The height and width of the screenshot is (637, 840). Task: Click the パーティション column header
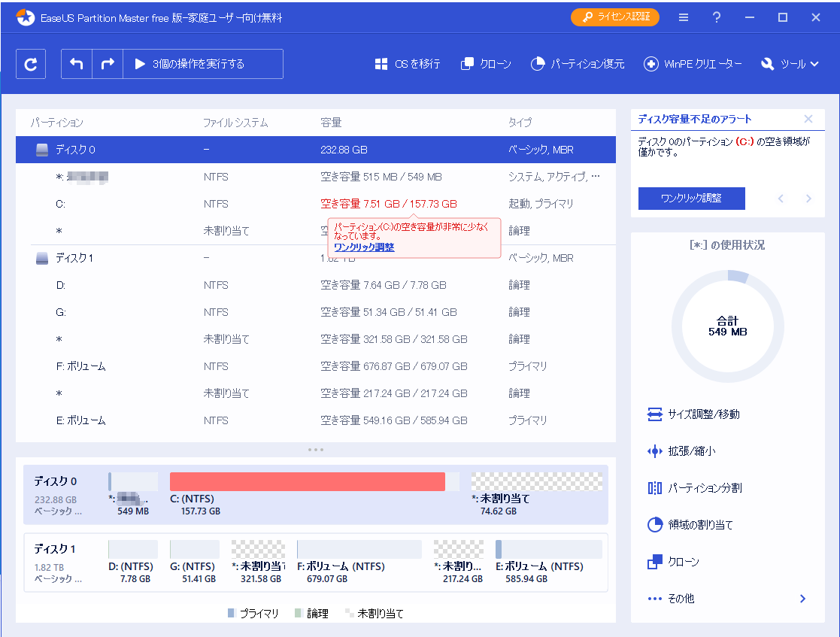pos(57,123)
